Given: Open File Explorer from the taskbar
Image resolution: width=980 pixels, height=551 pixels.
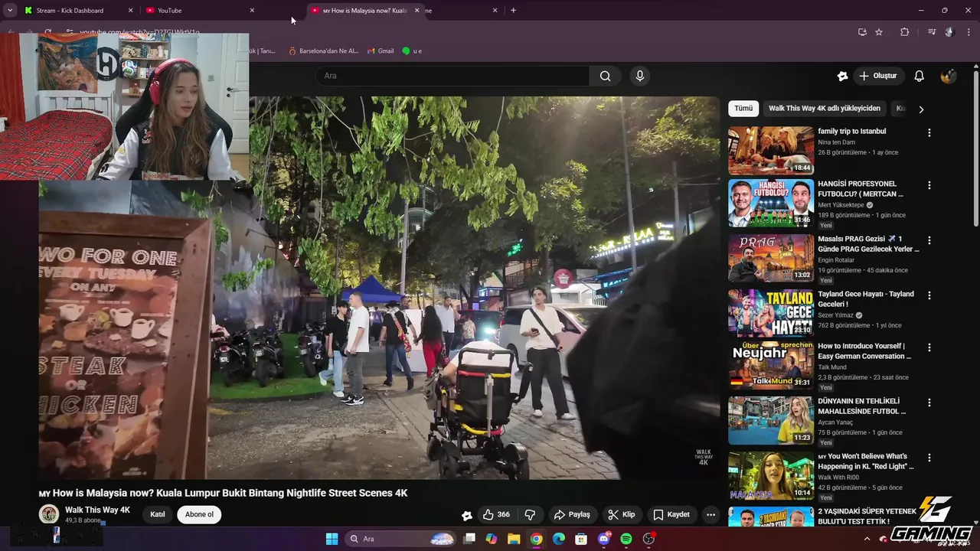Looking at the screenshot, I should (514, 539).
